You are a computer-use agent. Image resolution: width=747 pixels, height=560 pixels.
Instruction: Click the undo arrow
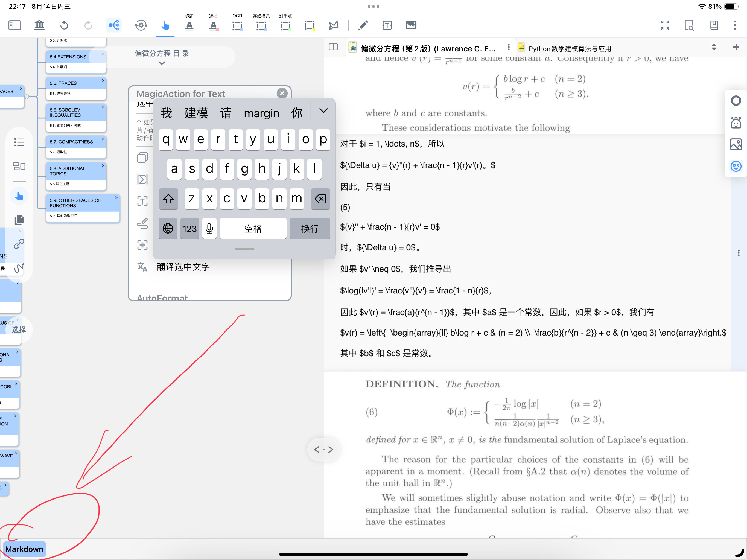(64, 25)
